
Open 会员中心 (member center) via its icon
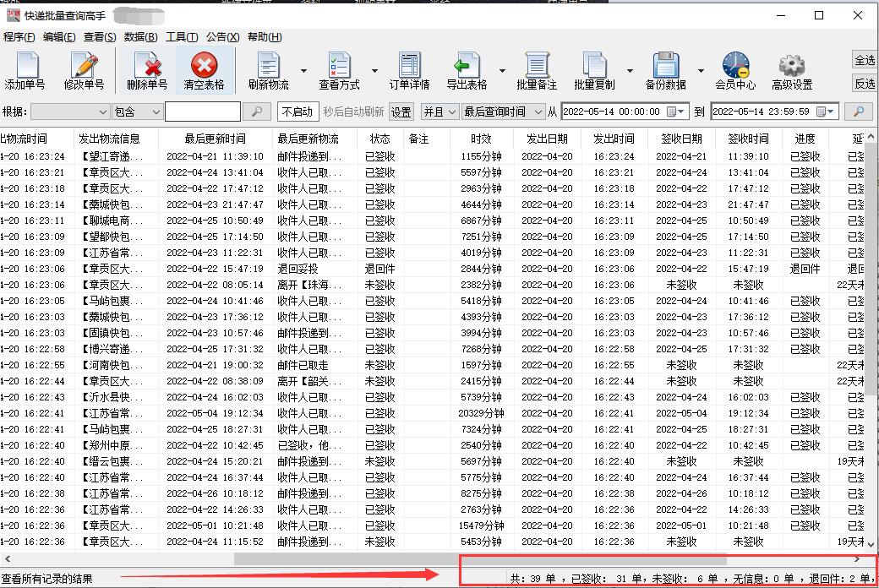tap(734, 68)
